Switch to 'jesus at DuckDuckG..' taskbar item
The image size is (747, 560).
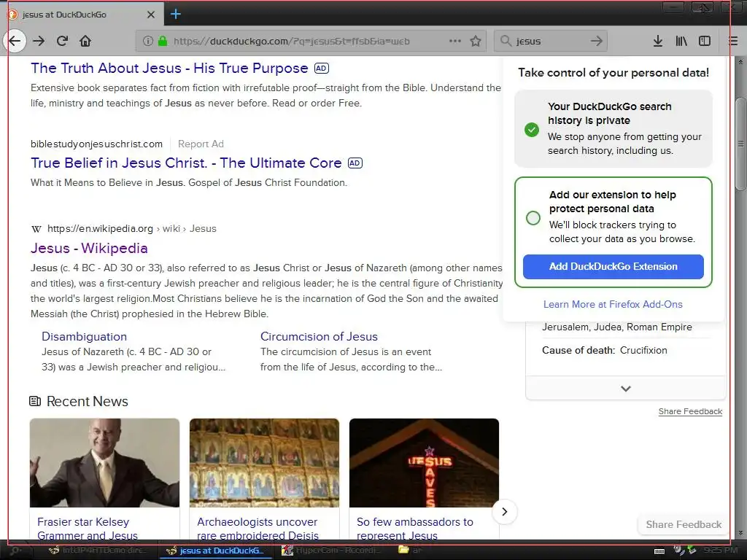pyautogui.click(x=215, y=551)
